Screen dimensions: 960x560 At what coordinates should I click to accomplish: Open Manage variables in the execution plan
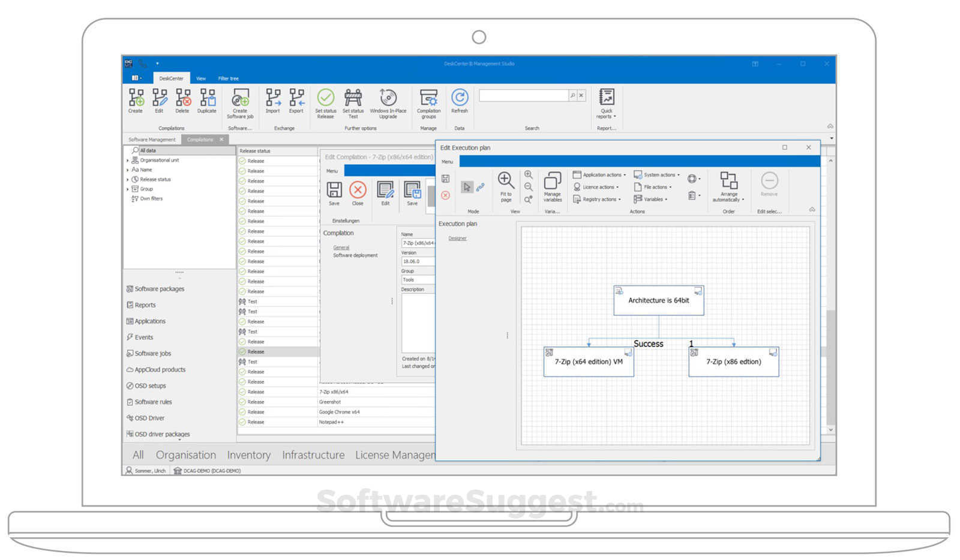552,186
